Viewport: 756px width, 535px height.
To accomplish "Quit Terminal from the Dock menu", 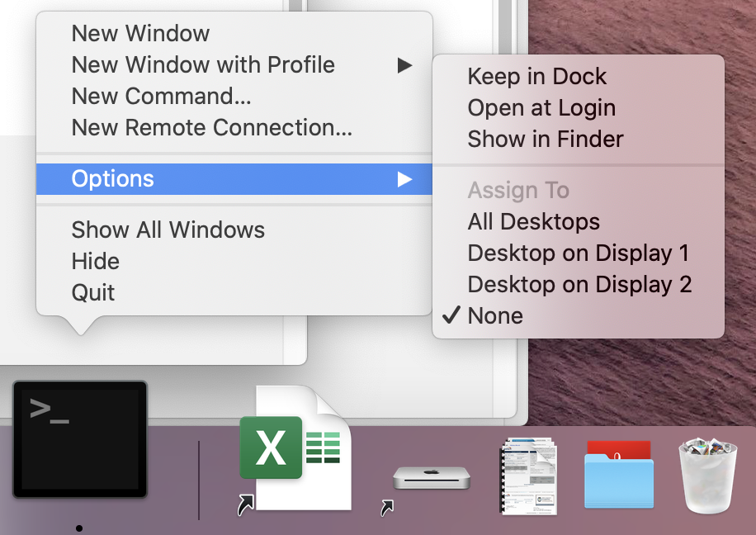I will point(234,292).
